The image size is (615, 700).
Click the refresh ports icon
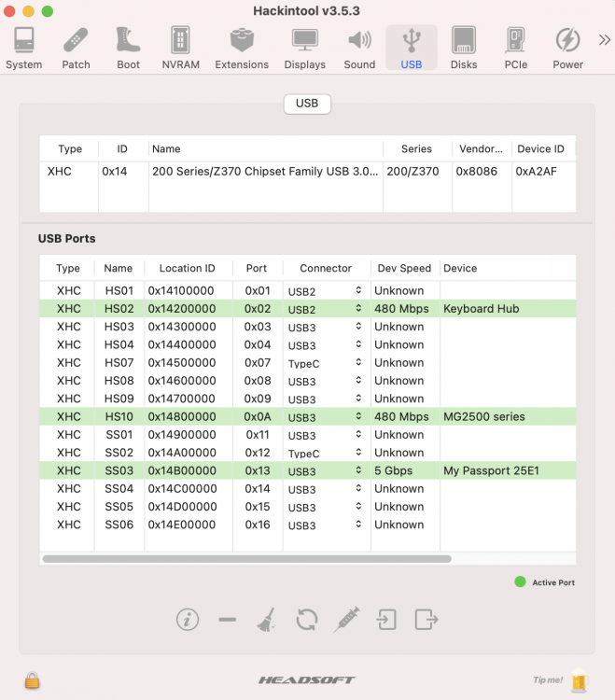click(x=307, y=619)
